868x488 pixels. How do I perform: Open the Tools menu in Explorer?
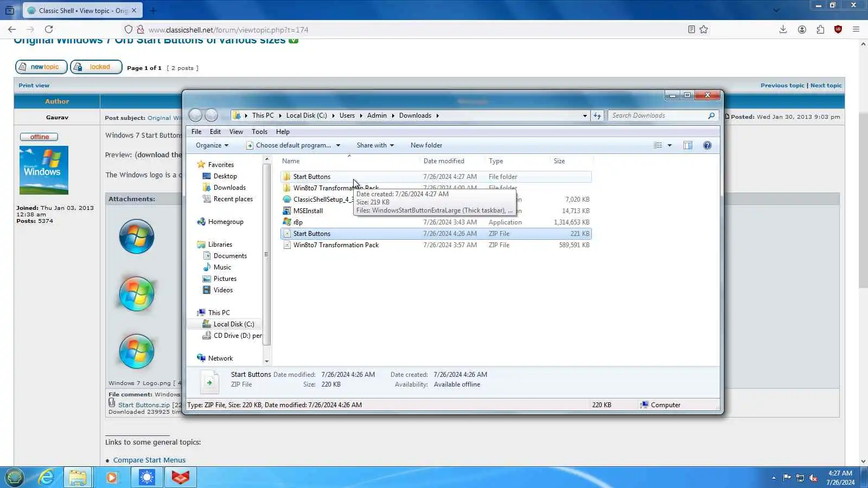click(259, 132)
